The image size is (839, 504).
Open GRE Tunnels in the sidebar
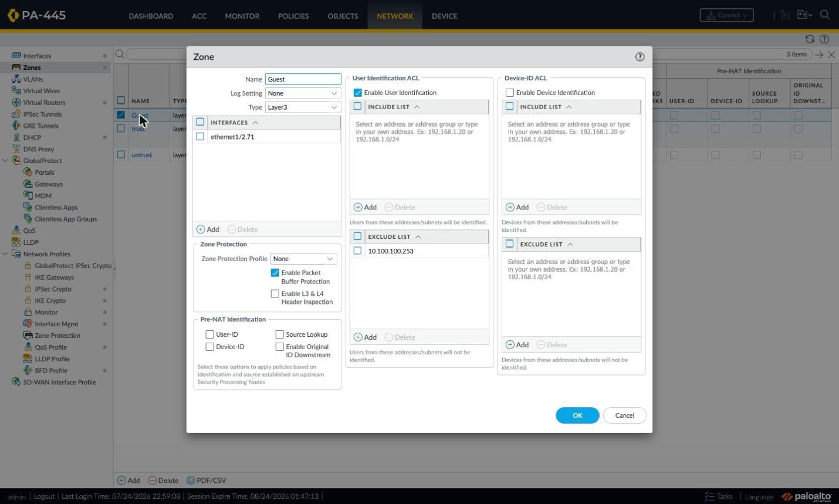pyautogui.click(x=40, y=126)
